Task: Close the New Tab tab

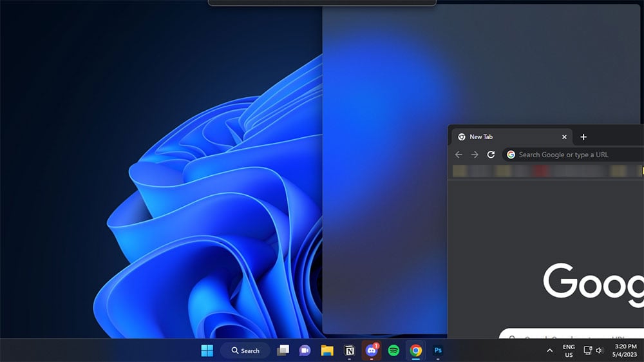Action: [564, 137]
